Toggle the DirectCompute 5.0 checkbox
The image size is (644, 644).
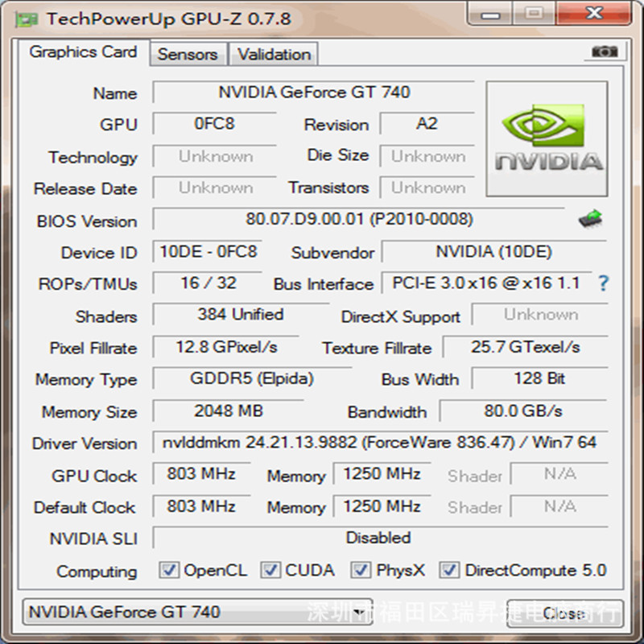coord(449,570)
